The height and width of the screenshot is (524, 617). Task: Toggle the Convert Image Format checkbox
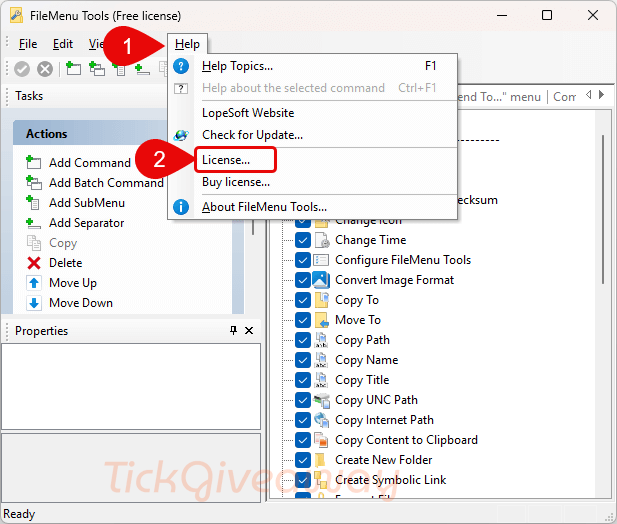[303, 280]
